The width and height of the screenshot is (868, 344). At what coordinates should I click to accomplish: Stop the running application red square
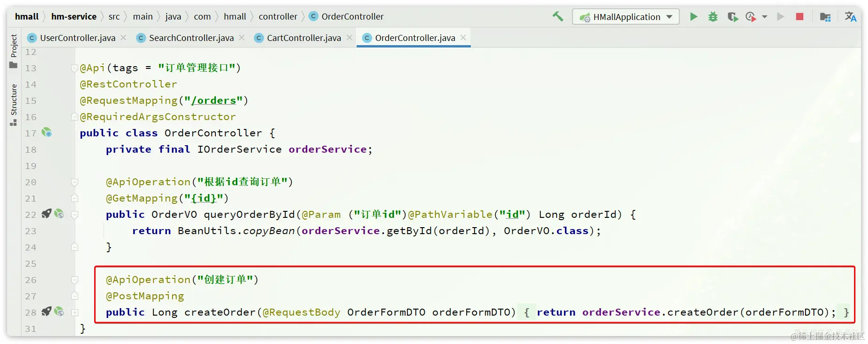[x=799, y=17]
